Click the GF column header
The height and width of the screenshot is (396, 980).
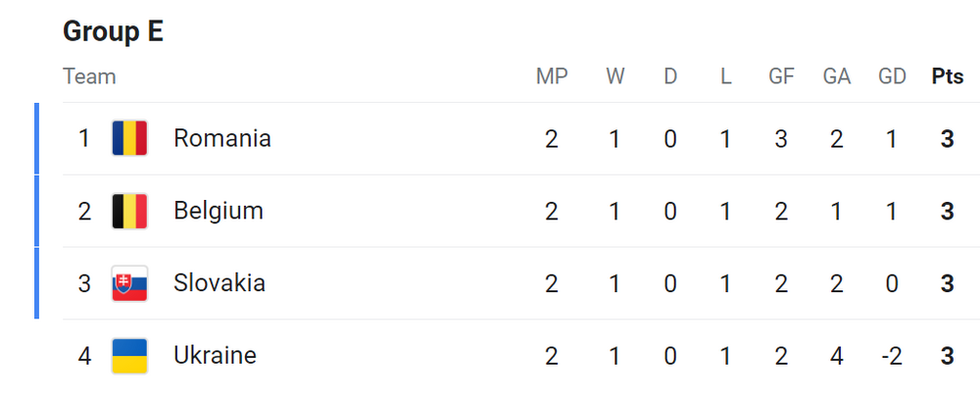click(x=781, y=76)
